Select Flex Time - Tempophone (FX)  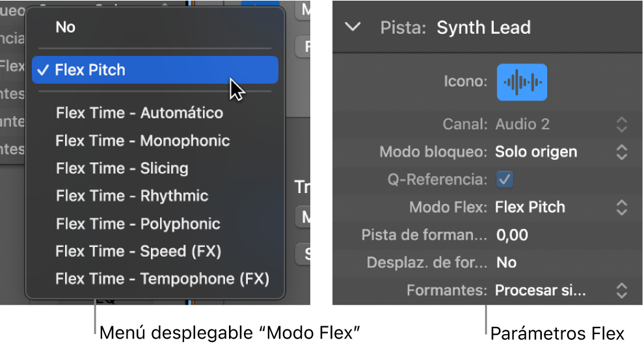162,279
